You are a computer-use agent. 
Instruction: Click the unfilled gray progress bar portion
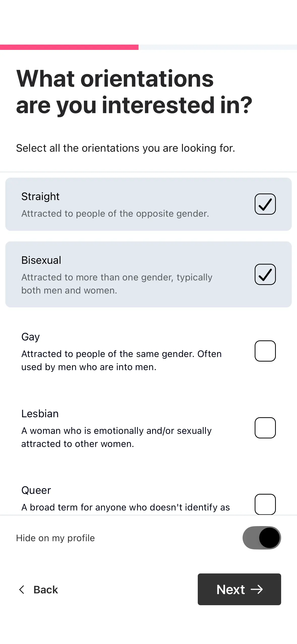point(218,47)
